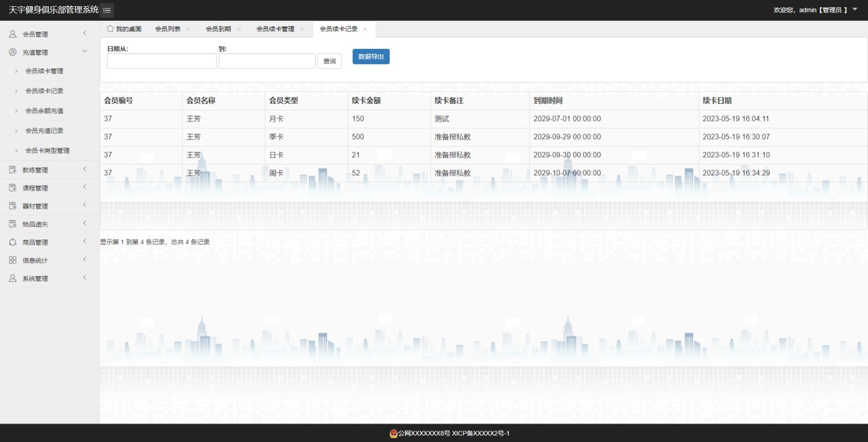Focus the 到 end date field
868x442 pixels.
point(267,61)
